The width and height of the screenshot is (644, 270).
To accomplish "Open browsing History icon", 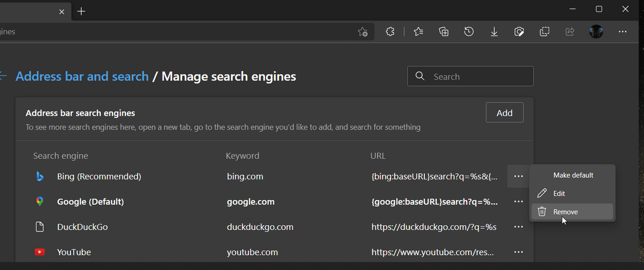I will pos(469,32).
